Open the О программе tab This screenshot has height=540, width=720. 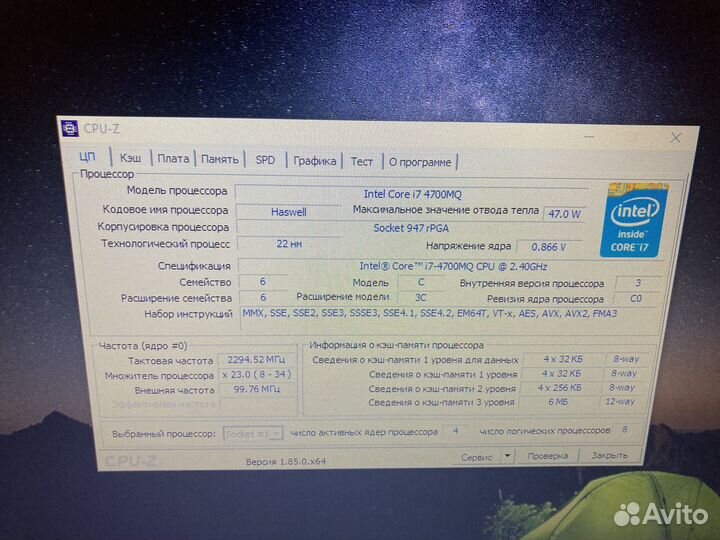point(420,163)
